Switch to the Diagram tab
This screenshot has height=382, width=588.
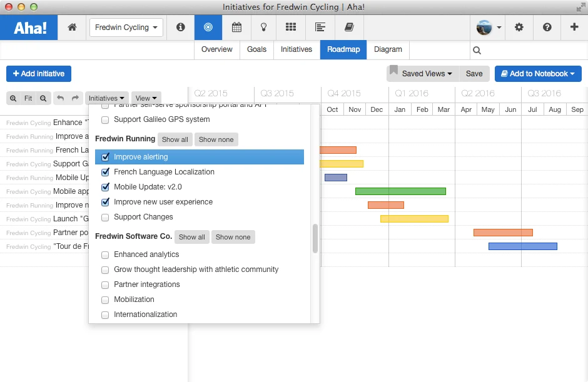(388, 49)
